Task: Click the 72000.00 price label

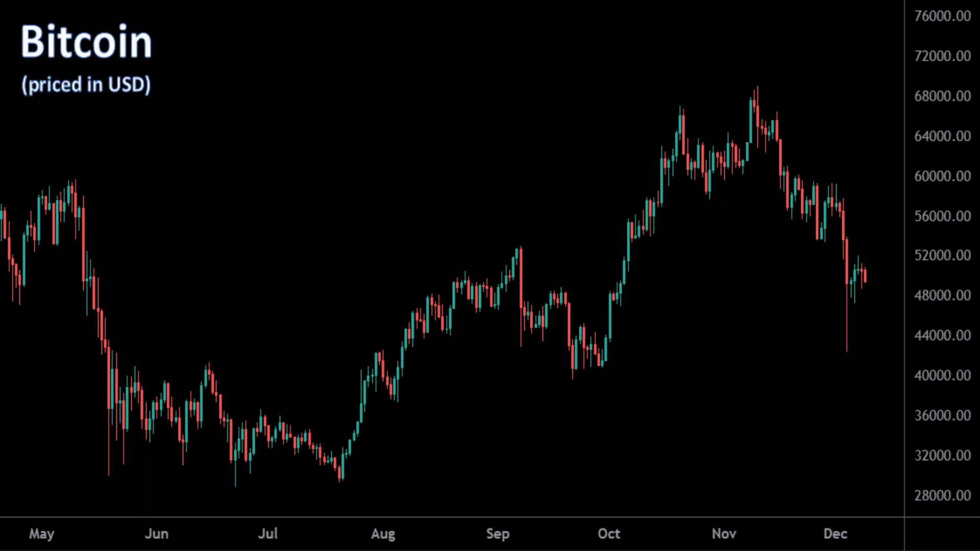Action: click(x=942, y=56)
